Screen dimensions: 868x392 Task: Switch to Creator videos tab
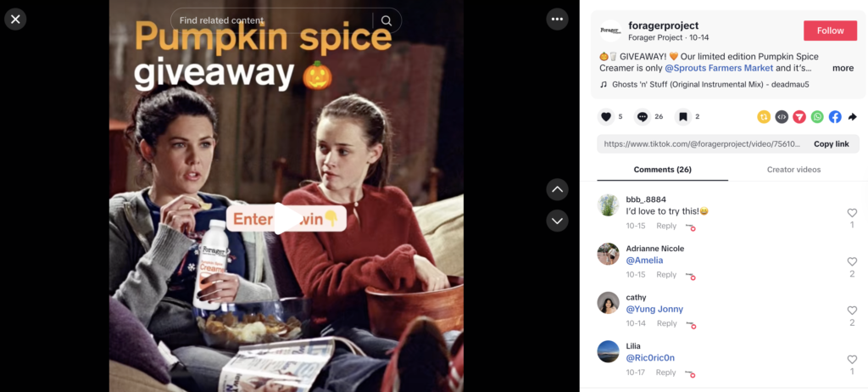(793, 170)
